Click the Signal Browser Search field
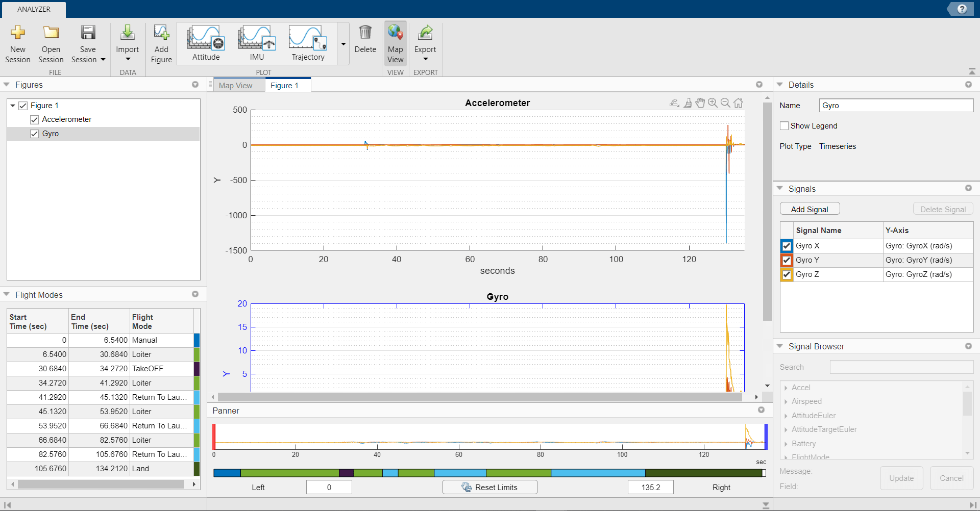This screenshot has width=980, height=511. (901, 367)
